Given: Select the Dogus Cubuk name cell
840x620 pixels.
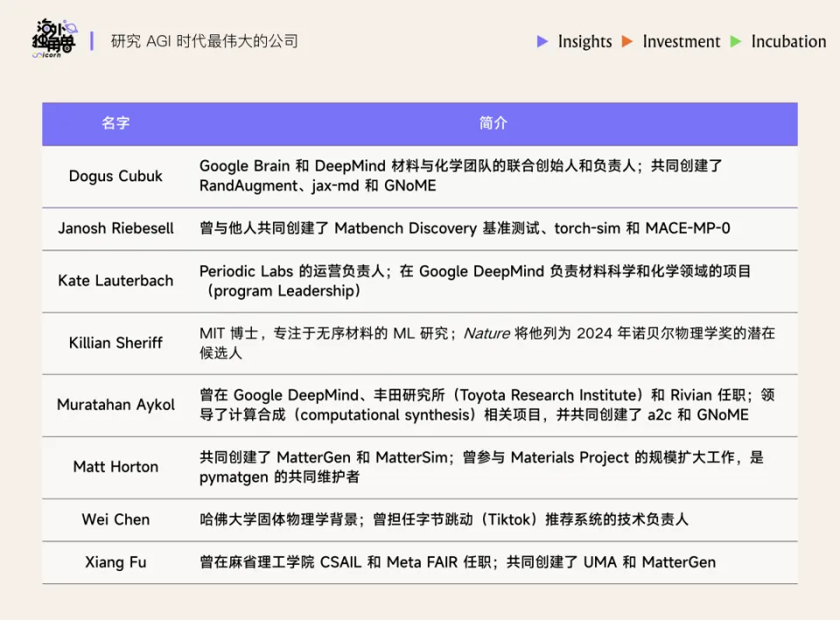Looking at the screenshot, I should coord(115,176).
